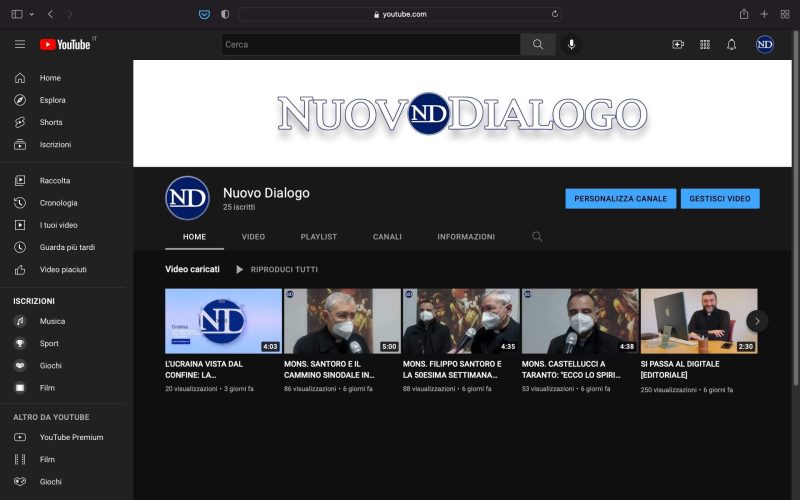The width and height of the screenshot is (800, 500).
Task: Open Video piaciuti list
Action: pos(61,269)
